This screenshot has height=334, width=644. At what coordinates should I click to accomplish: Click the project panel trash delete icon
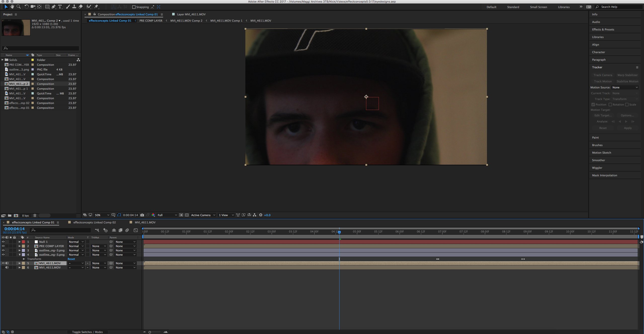tap(35, 216)
